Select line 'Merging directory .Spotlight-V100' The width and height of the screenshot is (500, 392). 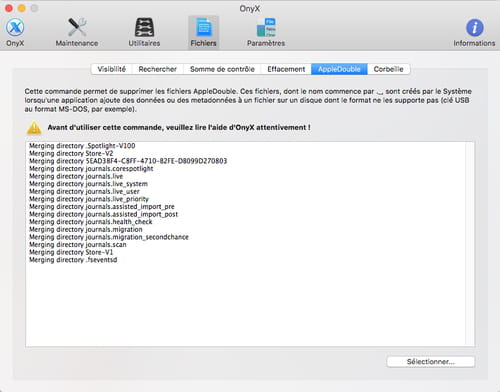pos(82,146)
